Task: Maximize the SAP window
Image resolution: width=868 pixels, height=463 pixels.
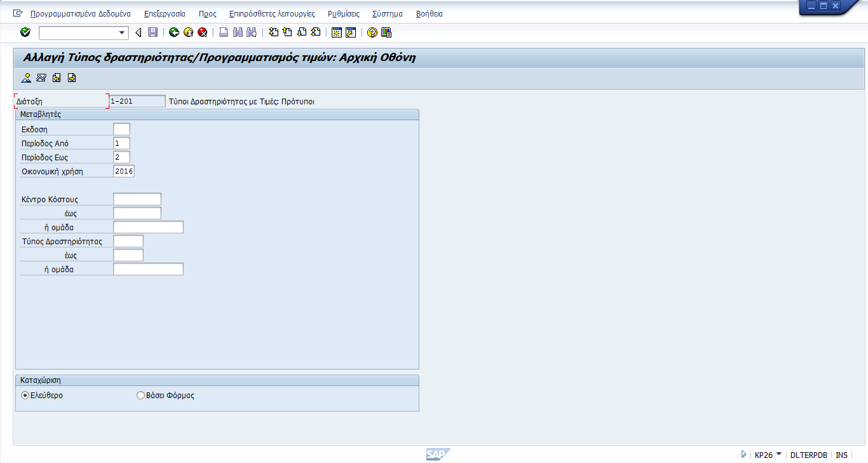Action: pos(823,6)
